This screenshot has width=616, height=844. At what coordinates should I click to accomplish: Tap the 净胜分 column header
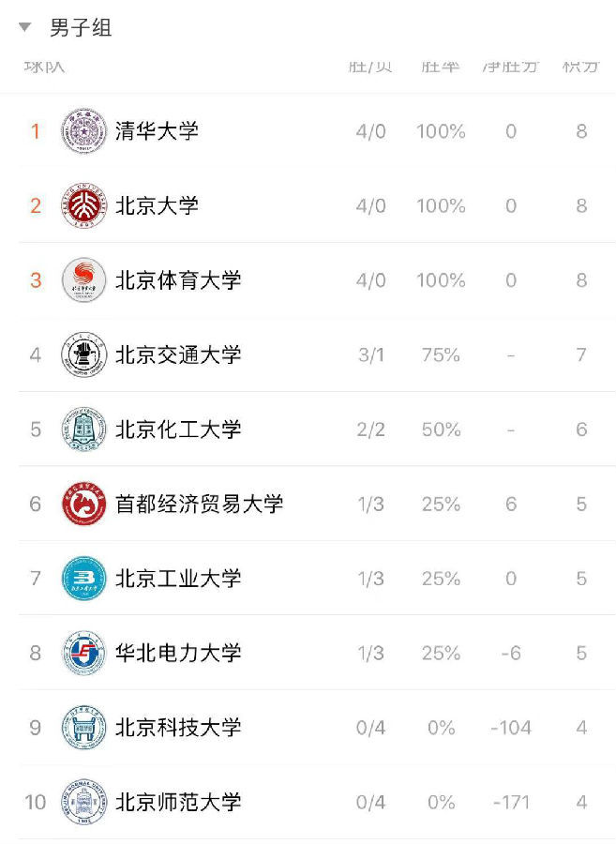(x=511, y=67)
